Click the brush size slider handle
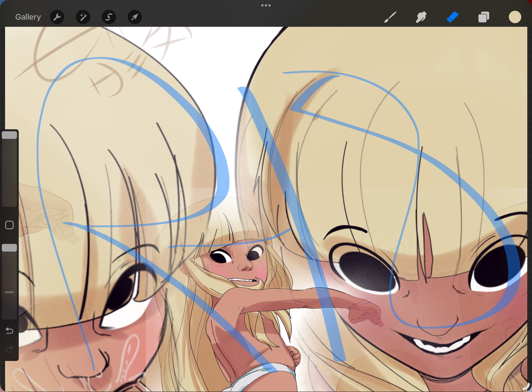The image size is (532, 392). (x=10, y=135)
